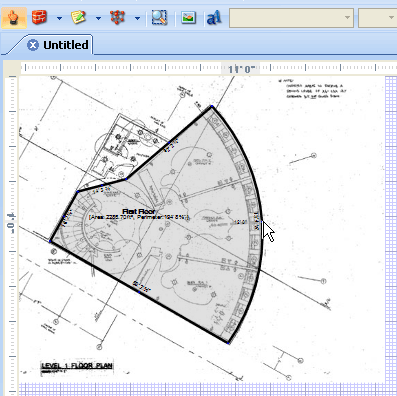
Task: Pick the red vertex points tool
Action: pyautogui.click(x=117, y=17)
